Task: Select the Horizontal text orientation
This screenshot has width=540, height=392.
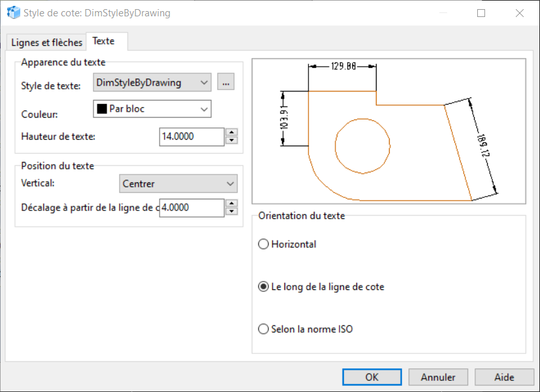Action: click(x=264, y=244)
